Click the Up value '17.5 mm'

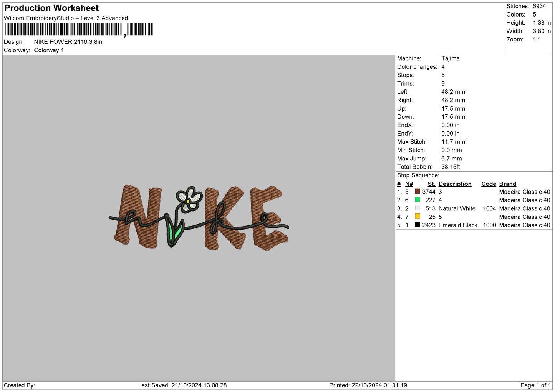[x=453, y=109]
